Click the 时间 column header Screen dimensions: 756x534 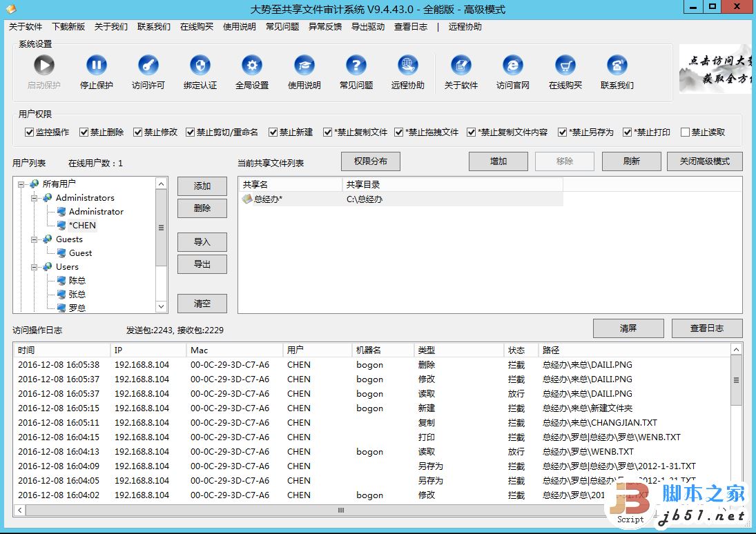(x=62, y=350)
